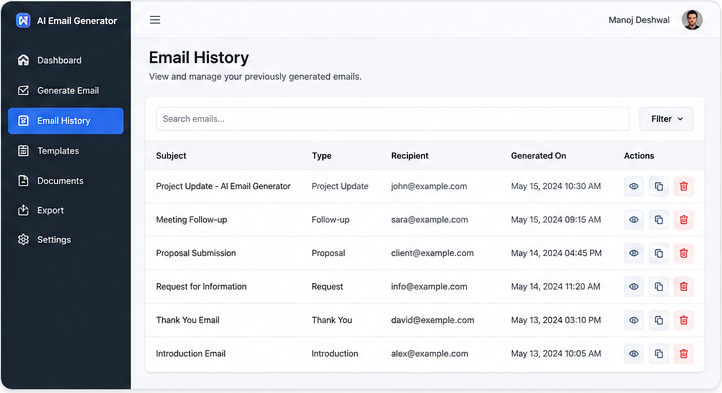
Task: Select Email History in the sidebar
Action: 65,121
